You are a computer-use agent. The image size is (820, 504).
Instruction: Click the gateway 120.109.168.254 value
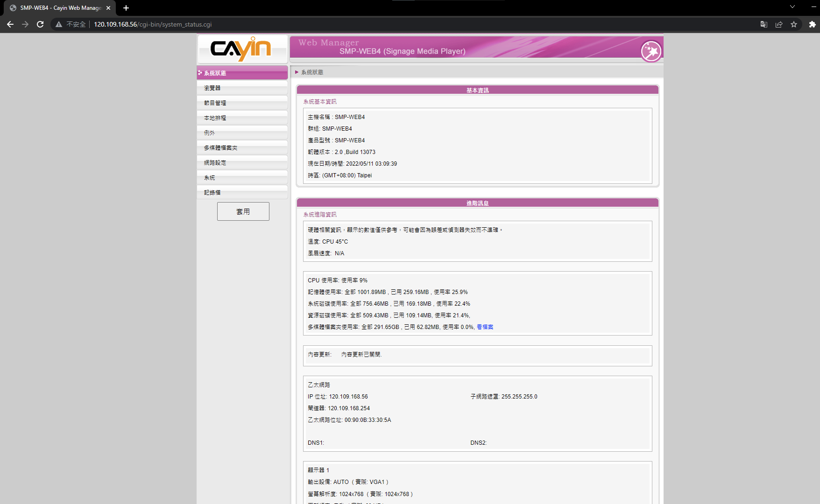click(349, 408)
